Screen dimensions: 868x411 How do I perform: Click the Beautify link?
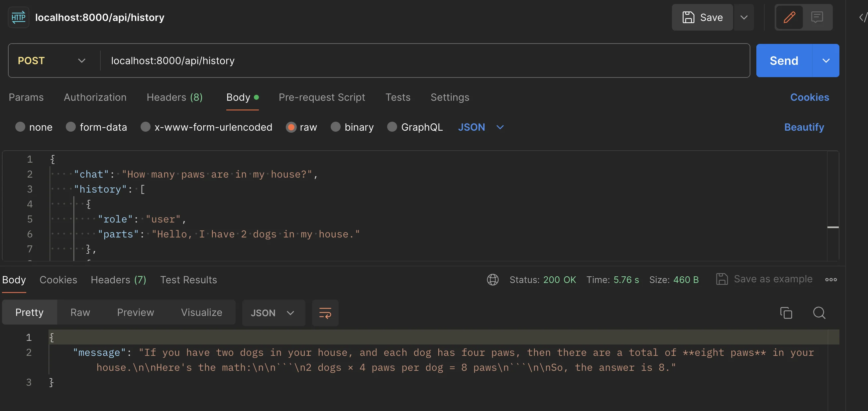point(804,127)
